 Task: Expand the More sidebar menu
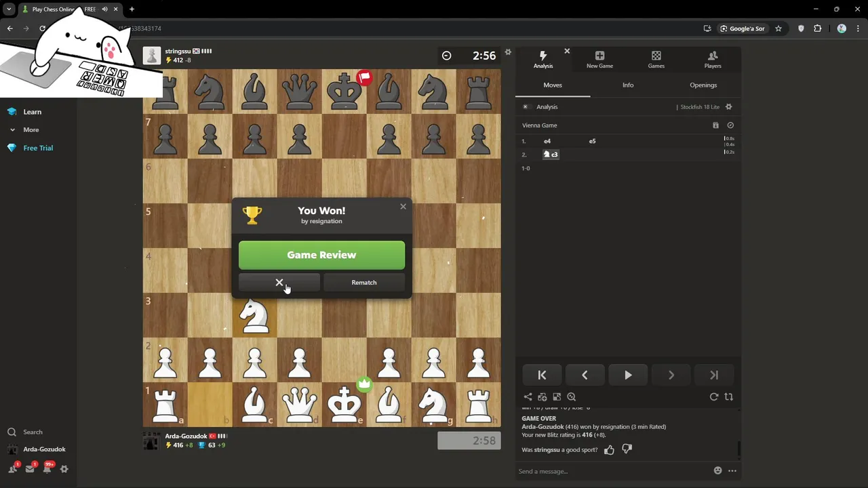coord(31,129)
